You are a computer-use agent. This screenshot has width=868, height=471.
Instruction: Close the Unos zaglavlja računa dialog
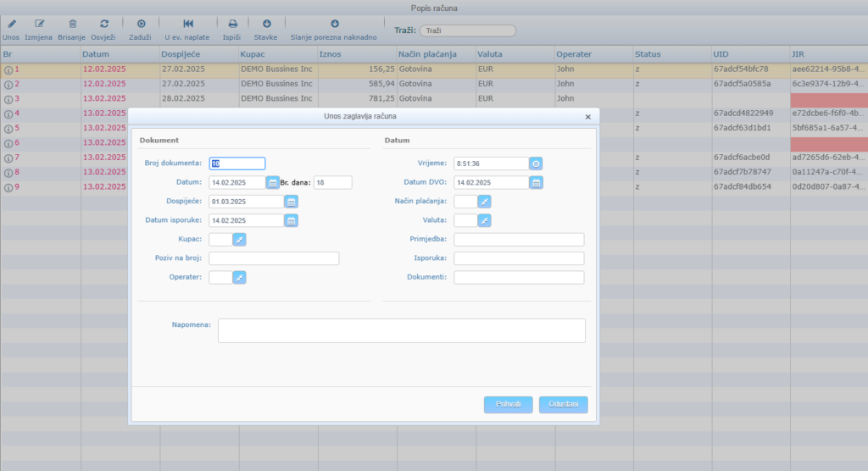click(x=588, y=117)
